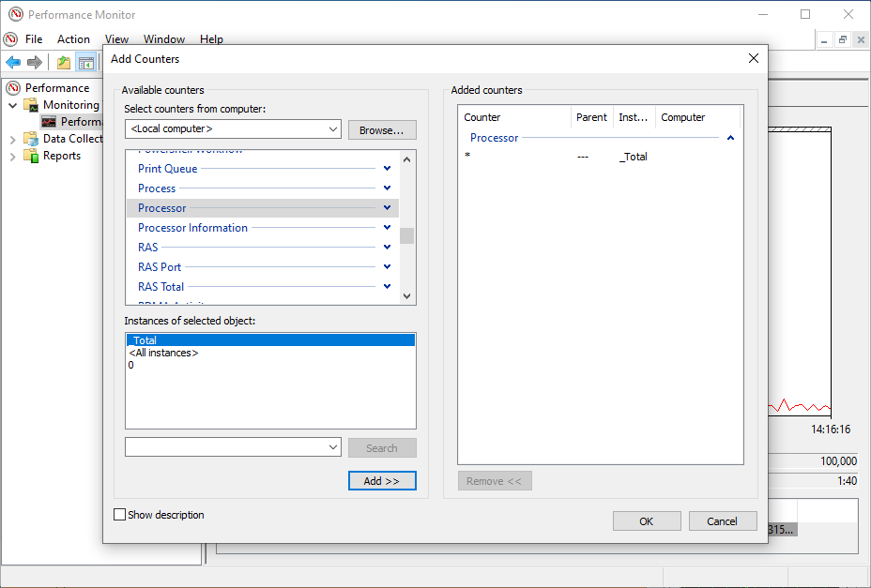Image resolution: width=871 pixels, height=588 pixels.
Task: Expand the Processor counter chevron
Action: tap(386, 207)
